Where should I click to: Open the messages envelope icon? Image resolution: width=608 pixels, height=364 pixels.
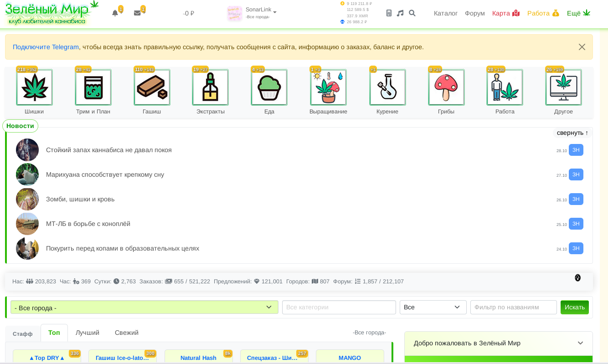(137, 13)
